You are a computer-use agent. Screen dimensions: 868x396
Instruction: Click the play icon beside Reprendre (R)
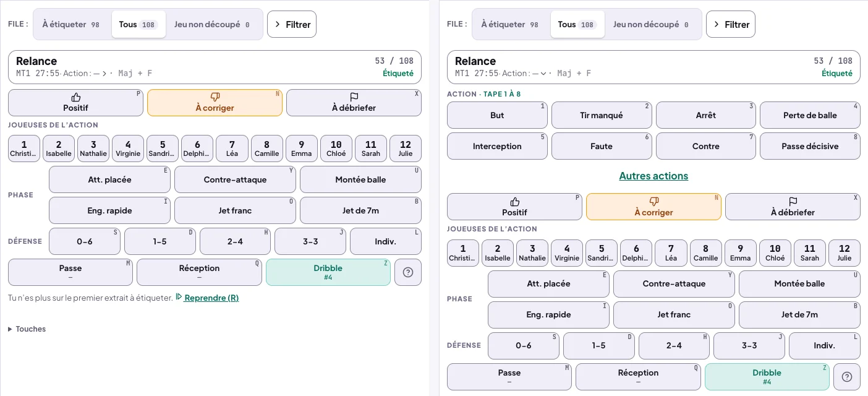(179, 298)
